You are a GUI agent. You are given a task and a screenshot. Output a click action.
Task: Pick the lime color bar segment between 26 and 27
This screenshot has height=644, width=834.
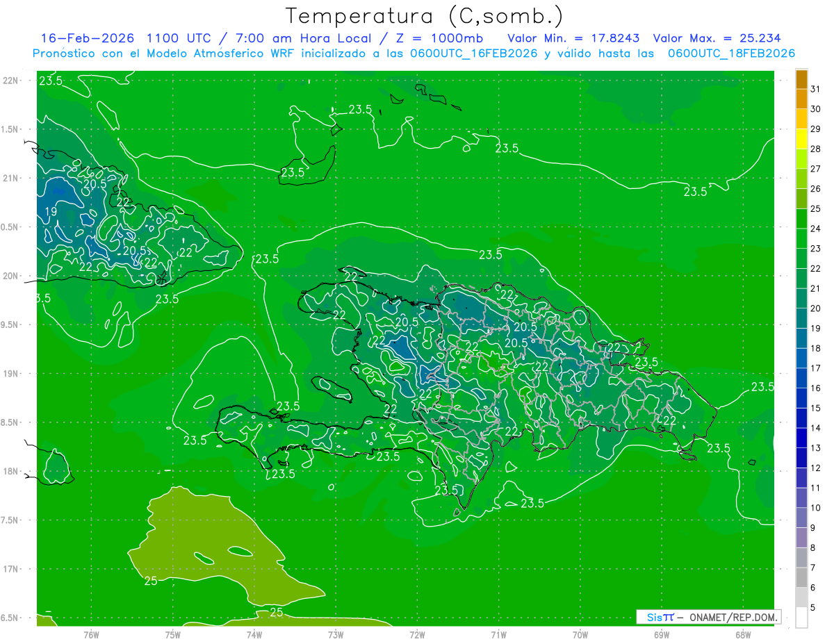click(x=801, y=179)
